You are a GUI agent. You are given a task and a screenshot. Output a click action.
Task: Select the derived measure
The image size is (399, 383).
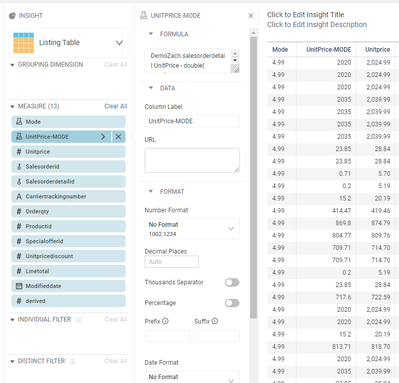coord(68,301)
